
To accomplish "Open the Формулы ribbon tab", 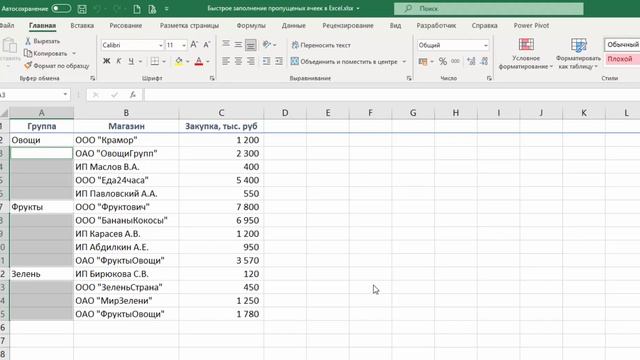I will click(251, 26).
